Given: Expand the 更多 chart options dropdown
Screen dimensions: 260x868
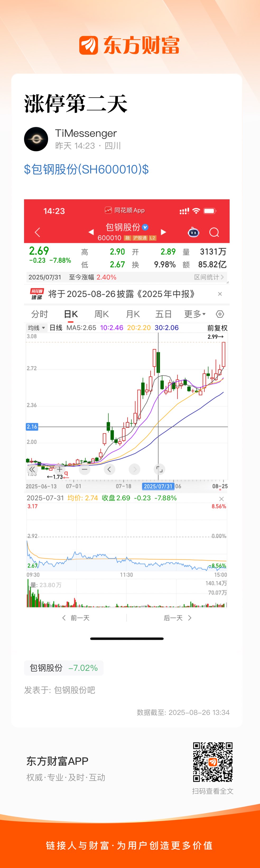Looking at the screenshot, I should (x=194, y=314).
